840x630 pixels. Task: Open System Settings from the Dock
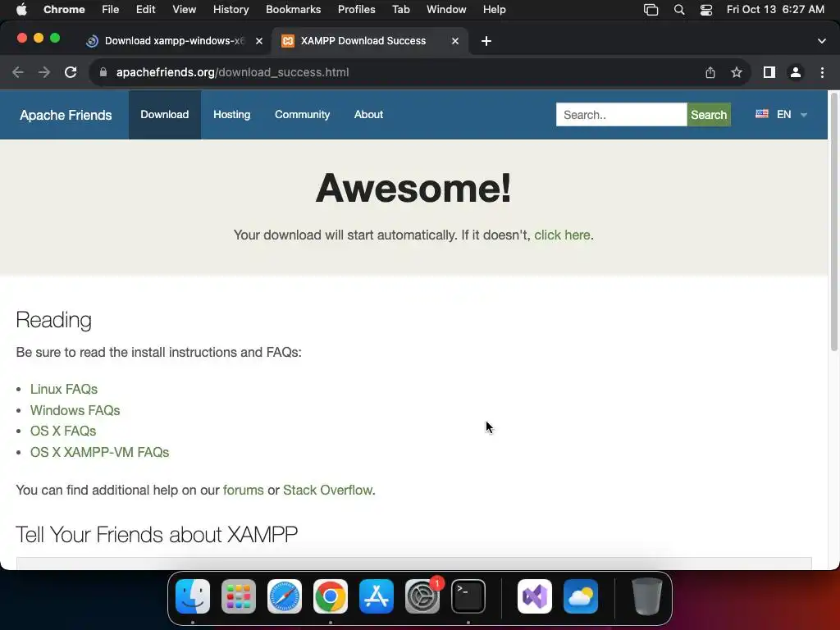pos(422,596)
